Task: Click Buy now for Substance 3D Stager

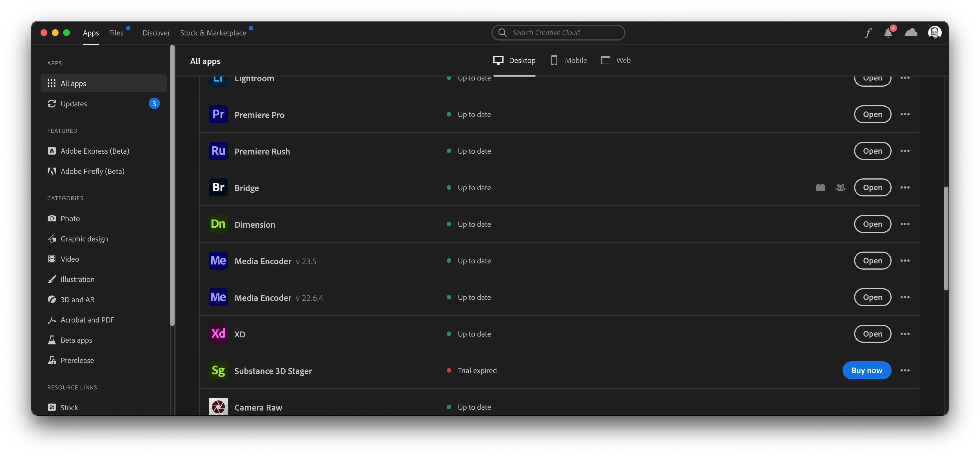Action: click(867, 370)
